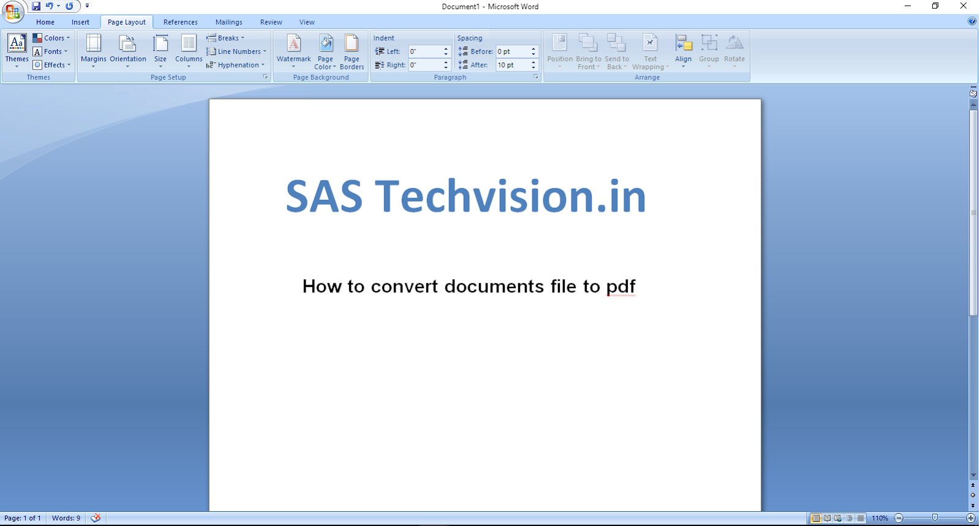Open Microsoft Word Help
This screenshot has height=526, width=980.
(972, 21)
